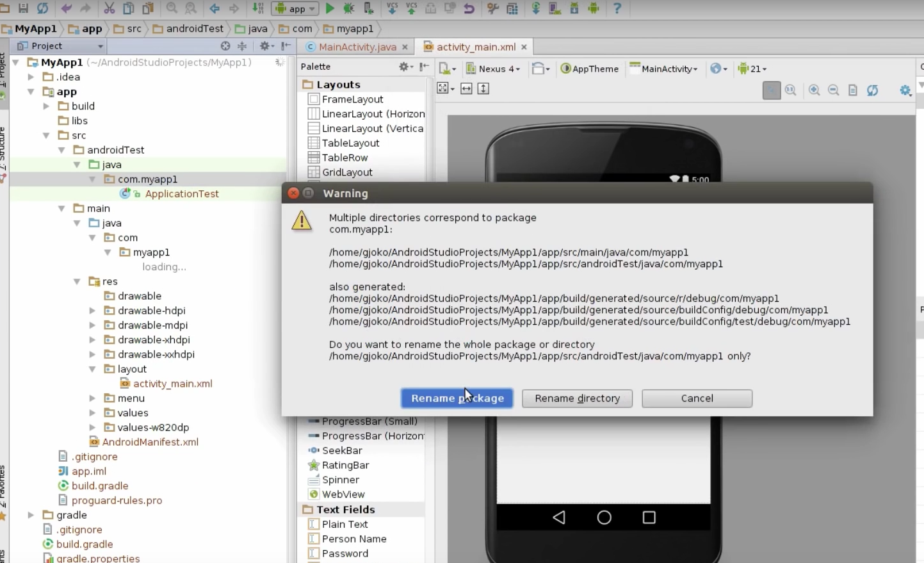Viewport: 924px width, 563px height.
Task: Open the Android Device Monitor icon
Action: click(594, 8)
